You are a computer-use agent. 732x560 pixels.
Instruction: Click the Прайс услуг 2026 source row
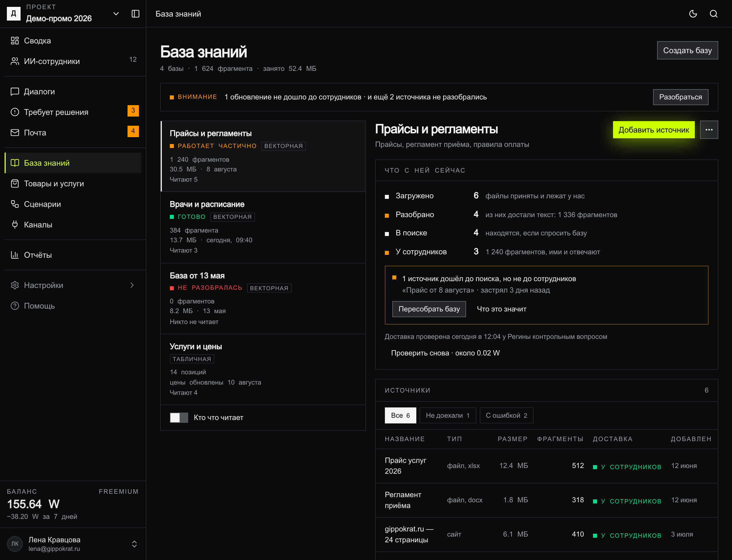tap(546, 466)
